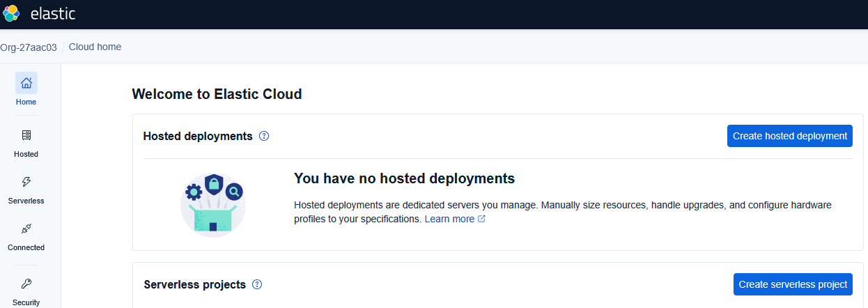Open the Hosted sidebar icon
This screenshot has height=308, width=868.
pyautogui.click(x=26, y=135)
